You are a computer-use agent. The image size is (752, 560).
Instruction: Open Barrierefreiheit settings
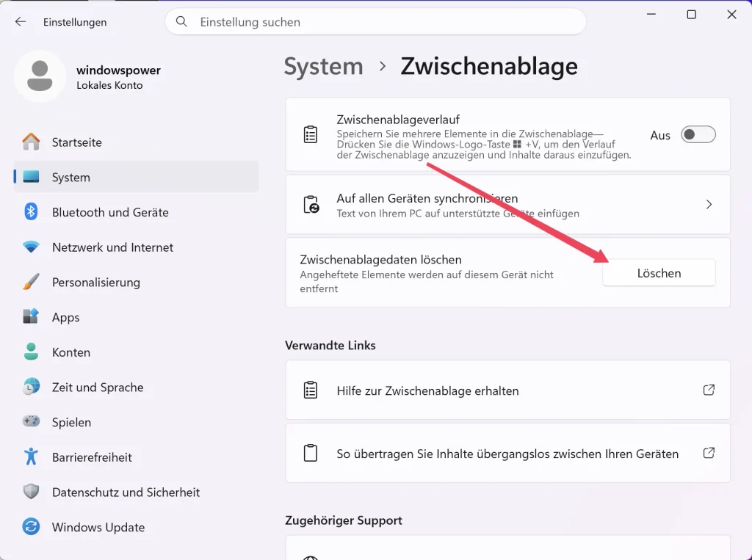(136, 457)
